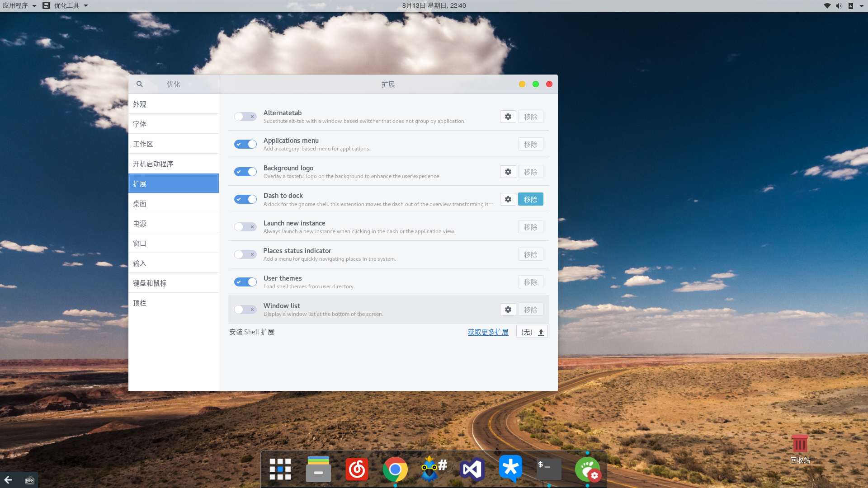868x488 pixels.
Task: Click 移除 for Window list
Action: tap(531, 310)
